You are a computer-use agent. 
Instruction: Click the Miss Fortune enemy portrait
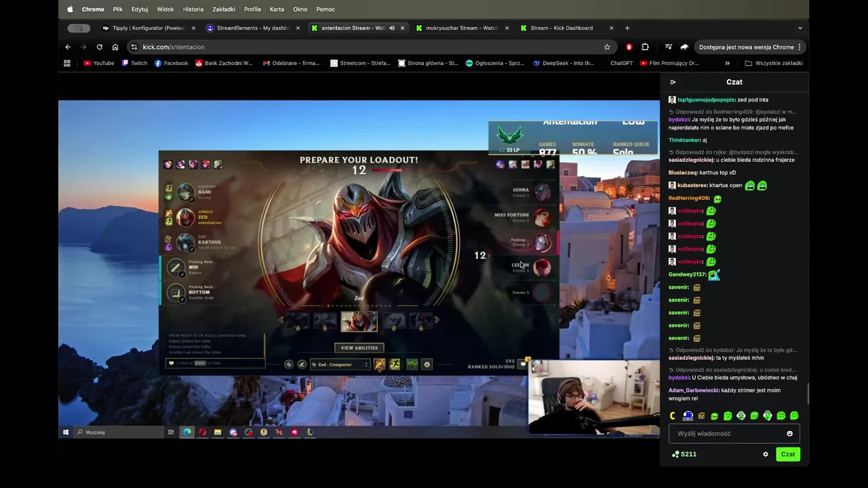point(542,218)
